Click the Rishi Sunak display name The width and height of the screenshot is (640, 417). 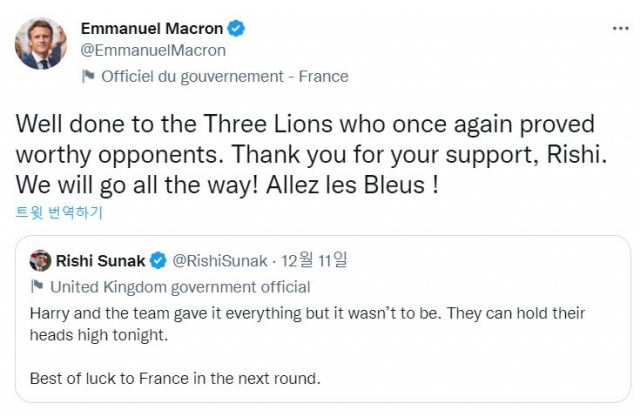click(x=100, y=261)
